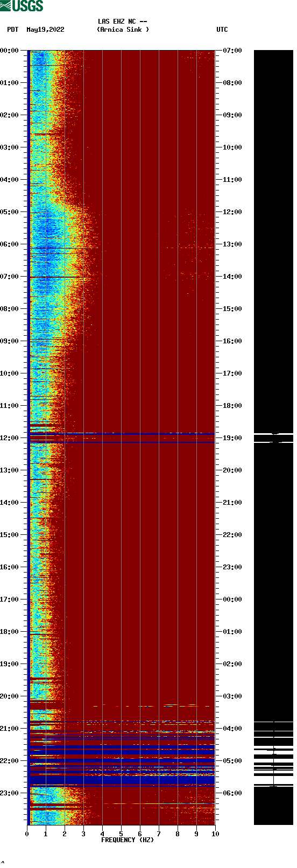
Task: Select the May19,2022 date text
Action: click(x=45, y=30)
